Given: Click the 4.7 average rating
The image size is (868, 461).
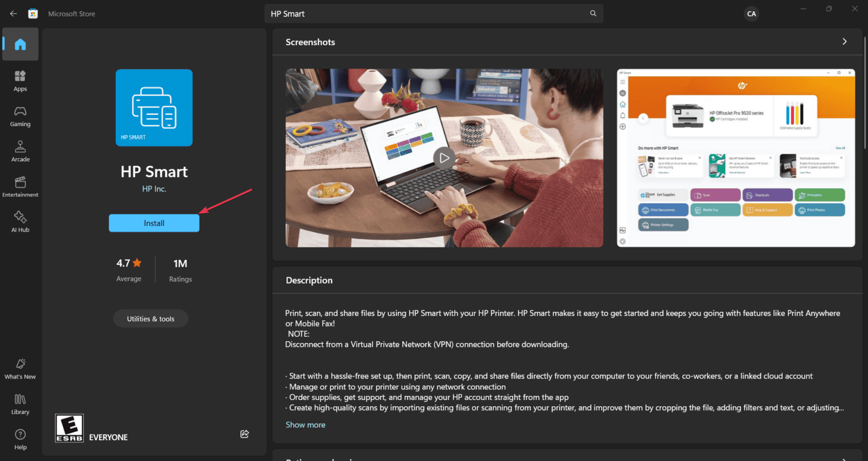Looking at the screenshot, I should 129,270.
